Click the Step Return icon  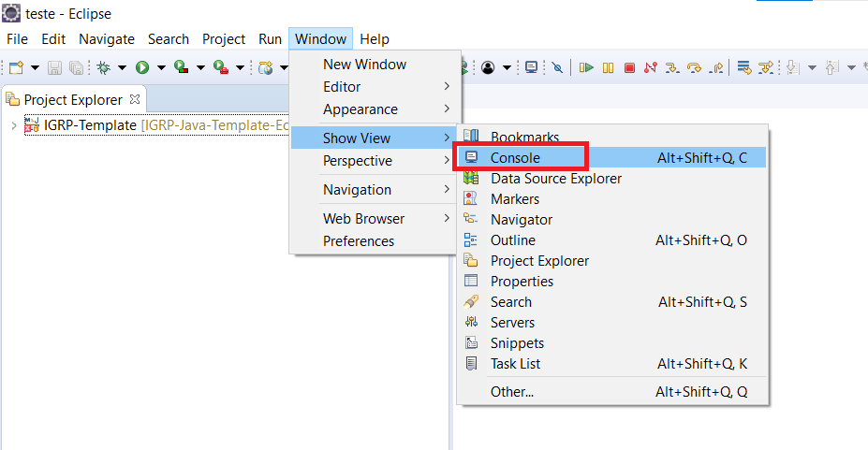(716, 67)
